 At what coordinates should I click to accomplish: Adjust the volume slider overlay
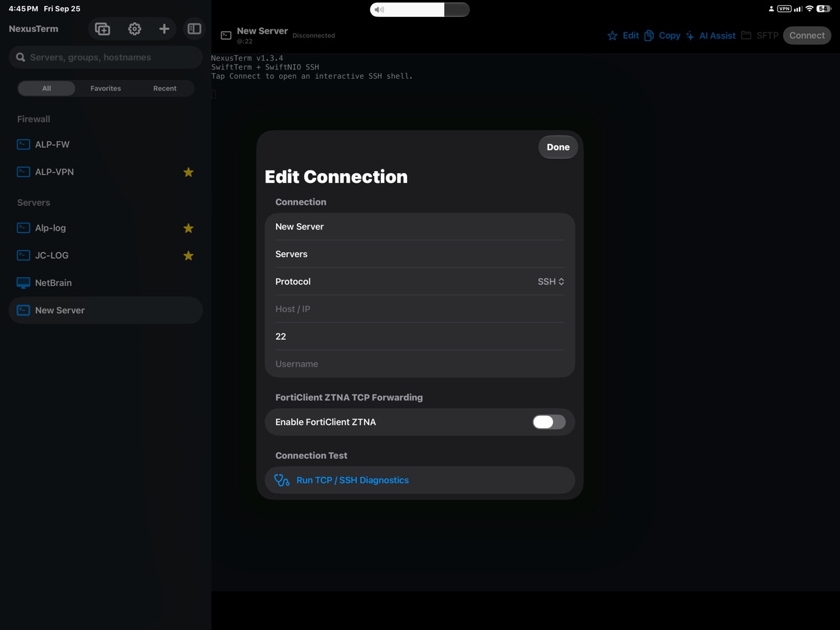click(x=420, y=10)
